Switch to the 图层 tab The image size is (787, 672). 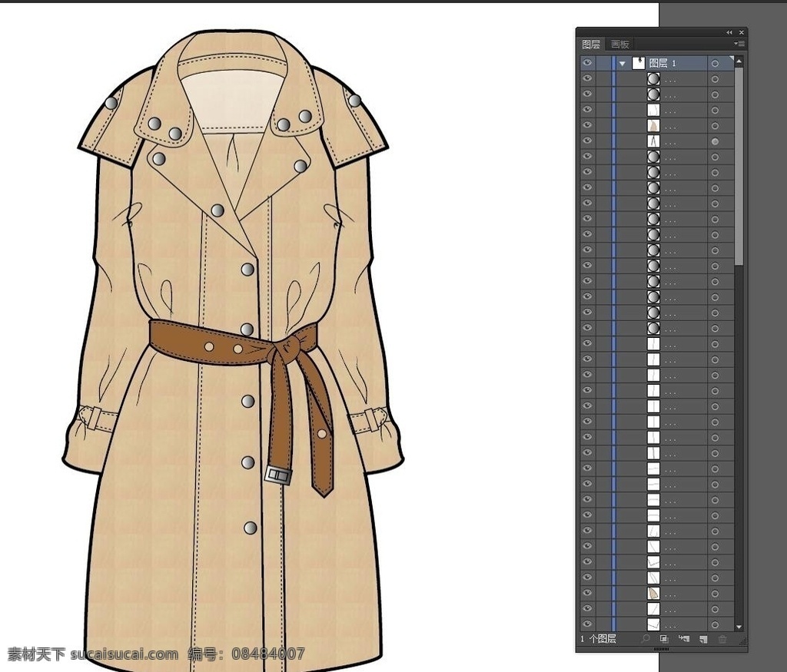591,44
